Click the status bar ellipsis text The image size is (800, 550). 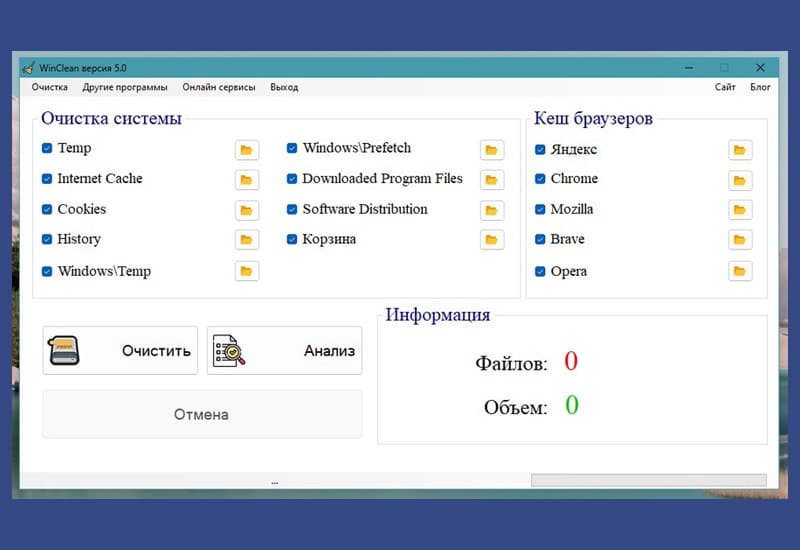point(275,482)
